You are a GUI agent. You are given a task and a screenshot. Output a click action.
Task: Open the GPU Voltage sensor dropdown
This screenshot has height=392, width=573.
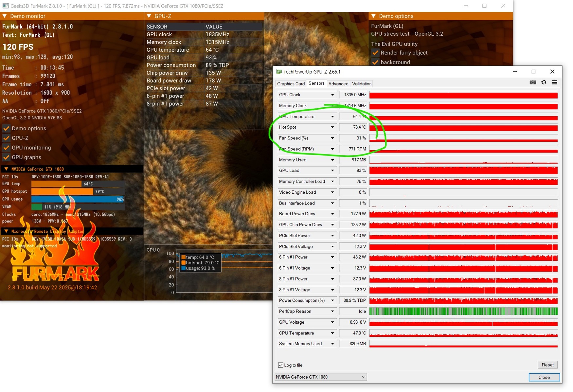click(x=332, y=322)
